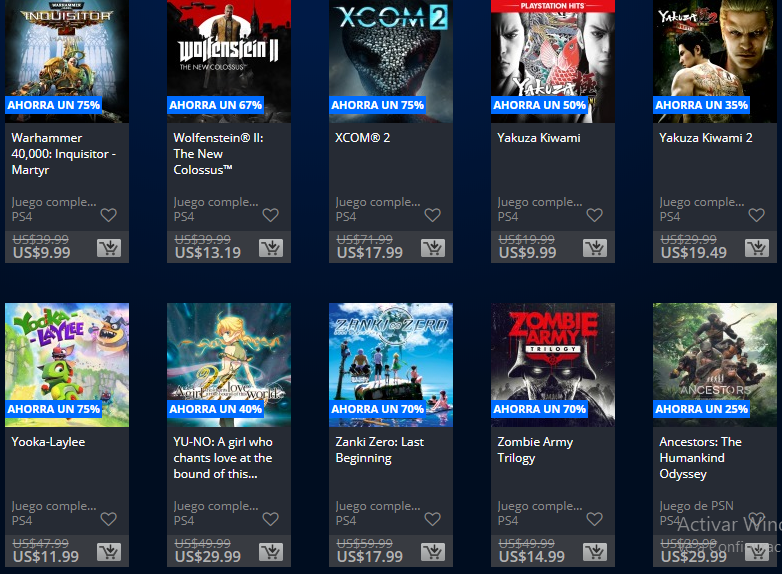Open the XCOM 2 cover thumbnail
Viewport: 782px width, 574px height.
(391, 61)
